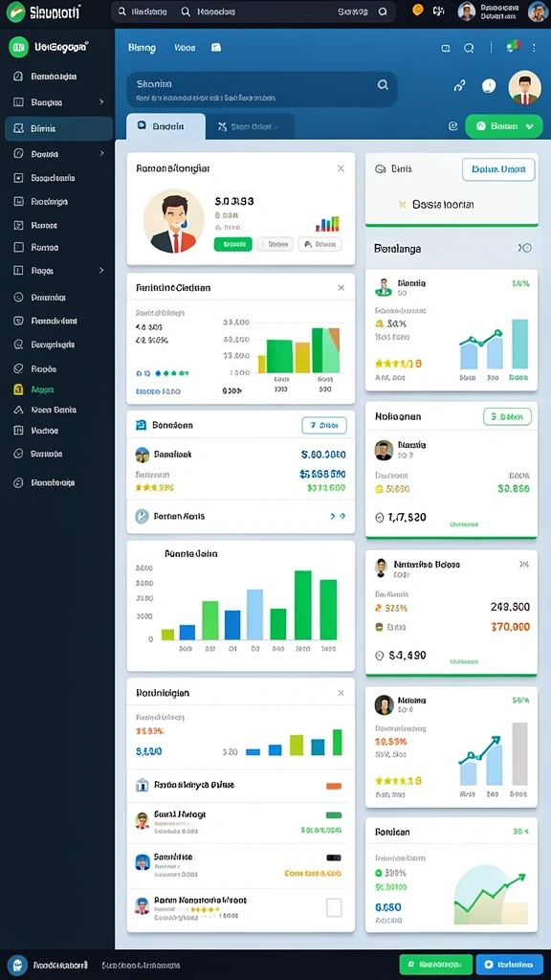Screen dimensions: 551x980
Task: Toggle the green pill switch in the list card
Action: [334, 815]
